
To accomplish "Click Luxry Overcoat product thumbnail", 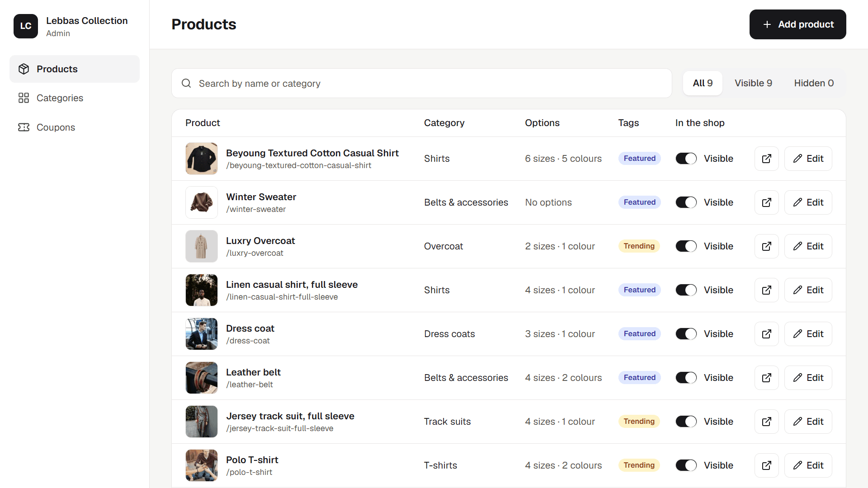I will (202, 246).
